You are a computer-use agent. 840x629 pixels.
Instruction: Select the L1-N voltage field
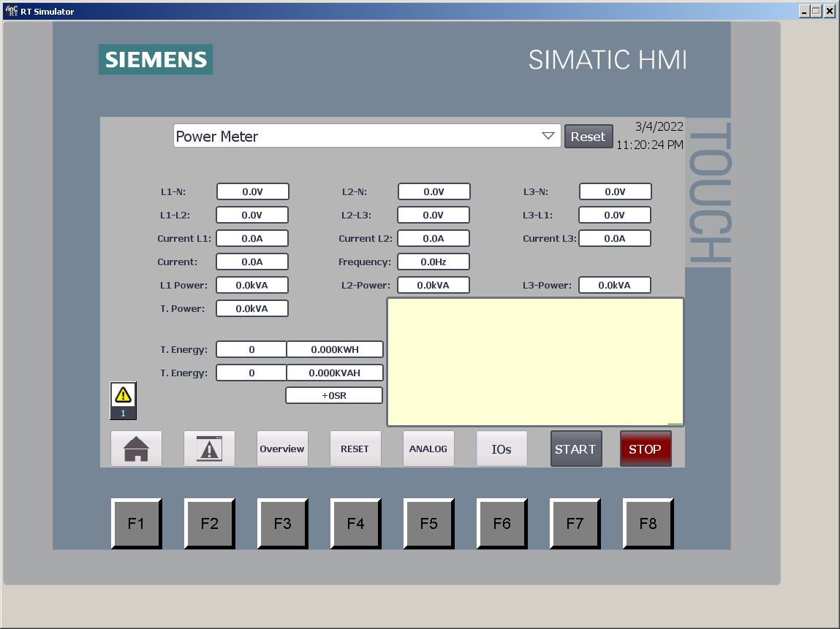(x=253, y=191)
